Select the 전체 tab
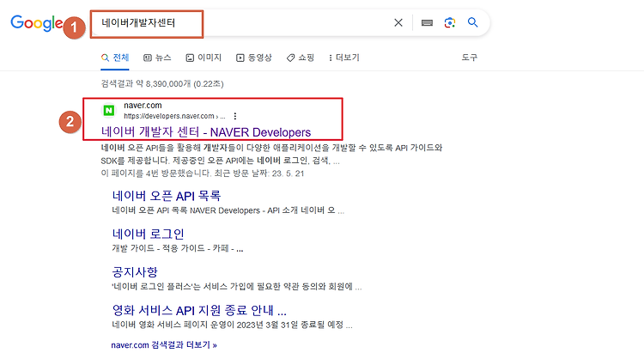 [115, 58]
